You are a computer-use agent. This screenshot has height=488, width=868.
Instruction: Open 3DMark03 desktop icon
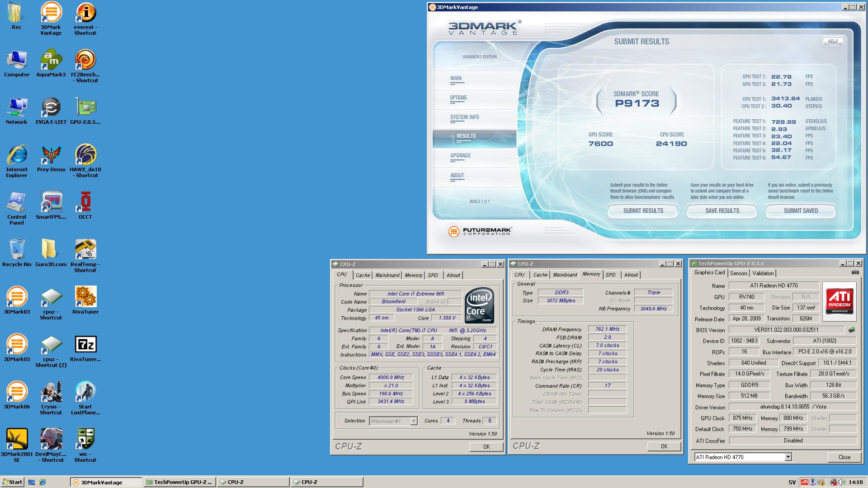pyautogui.click(x=17, y=301)
